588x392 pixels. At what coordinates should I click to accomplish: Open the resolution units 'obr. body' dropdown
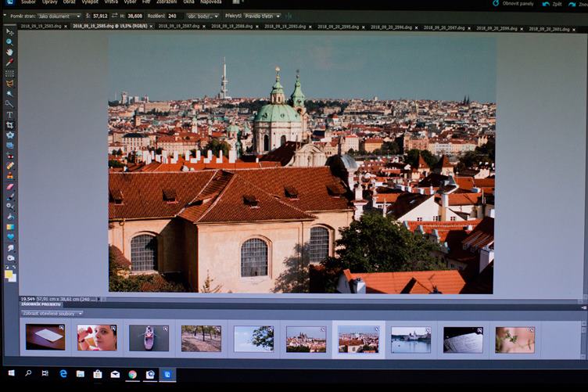(203, 16)
